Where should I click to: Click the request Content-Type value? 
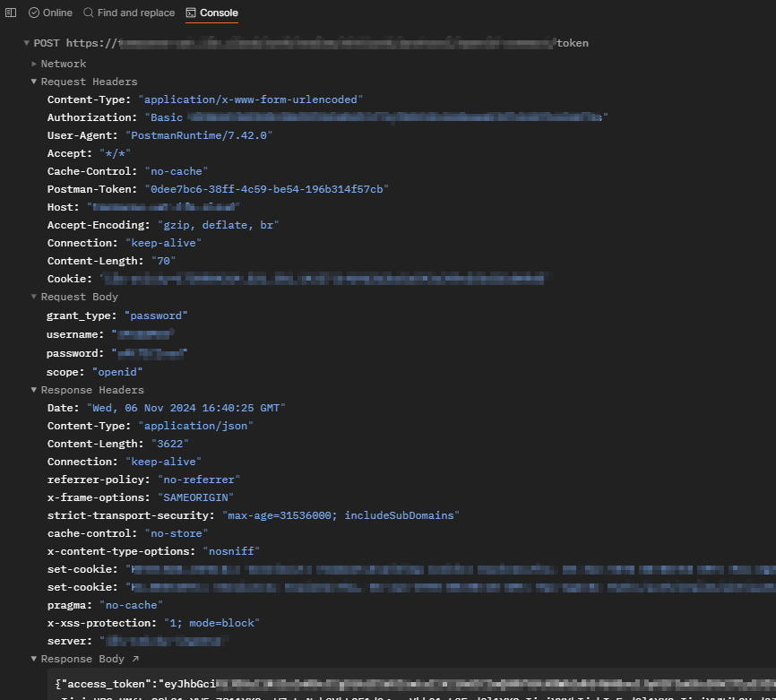tap(250, 99)
